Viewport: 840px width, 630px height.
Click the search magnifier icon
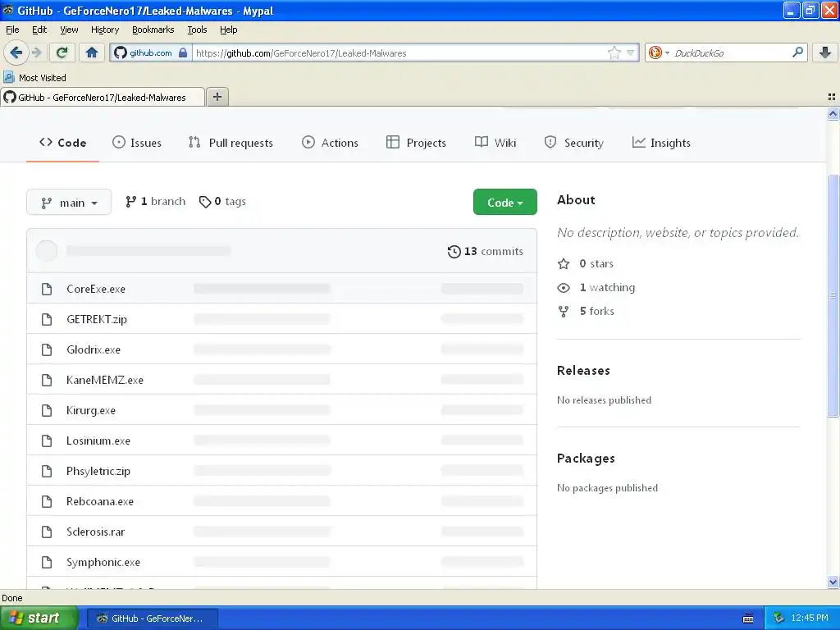pos(797,52)
